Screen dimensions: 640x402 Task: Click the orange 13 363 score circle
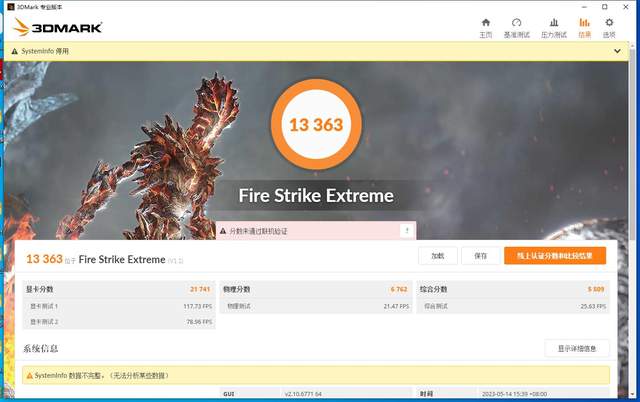tap(315, 125)
